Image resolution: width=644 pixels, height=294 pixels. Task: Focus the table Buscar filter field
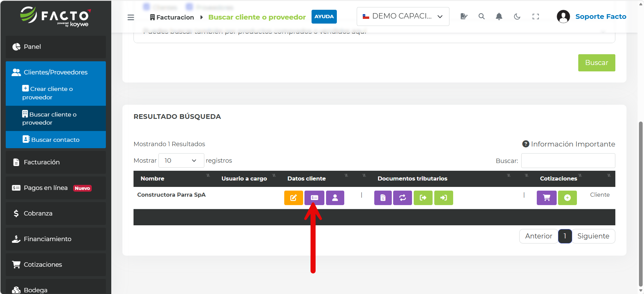(568, 161)
